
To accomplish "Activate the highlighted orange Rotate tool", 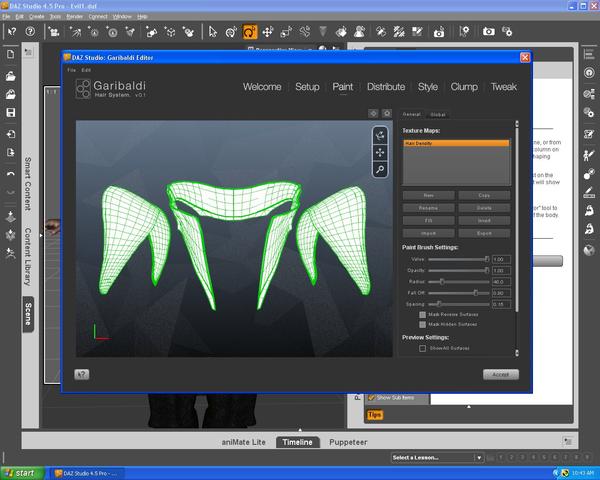I will point(249,32).
